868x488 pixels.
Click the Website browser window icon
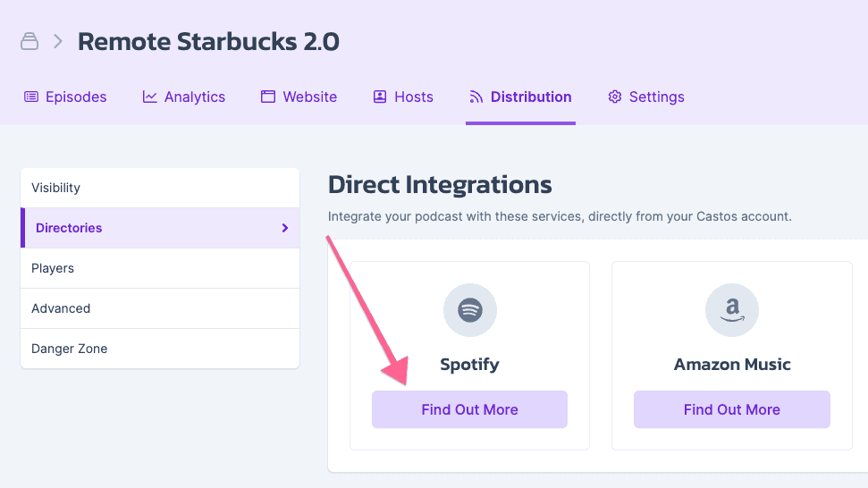[x=268, y=97]
